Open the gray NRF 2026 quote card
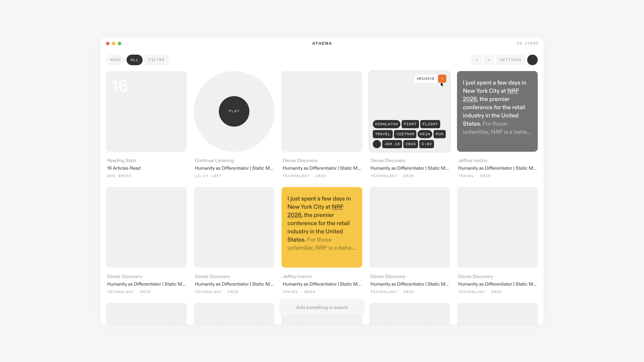Image resolution: width=644 pixels, height=362 pixels. (497, 111)
